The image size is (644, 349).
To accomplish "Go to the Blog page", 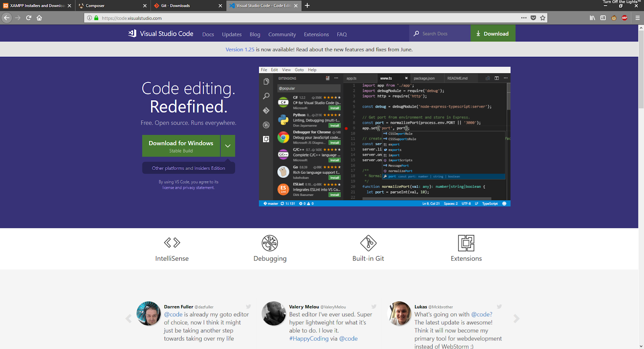I will pyautogui.click(x=255, y=34).
